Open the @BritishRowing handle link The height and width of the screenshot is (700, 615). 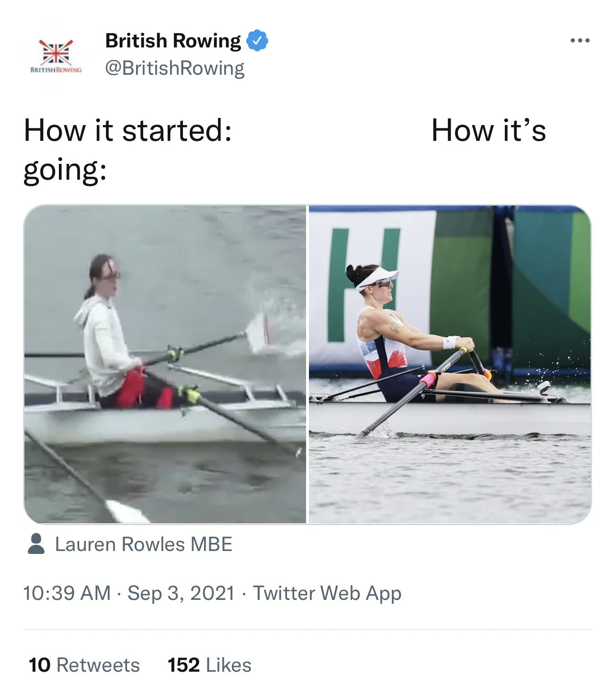[175, 68]
